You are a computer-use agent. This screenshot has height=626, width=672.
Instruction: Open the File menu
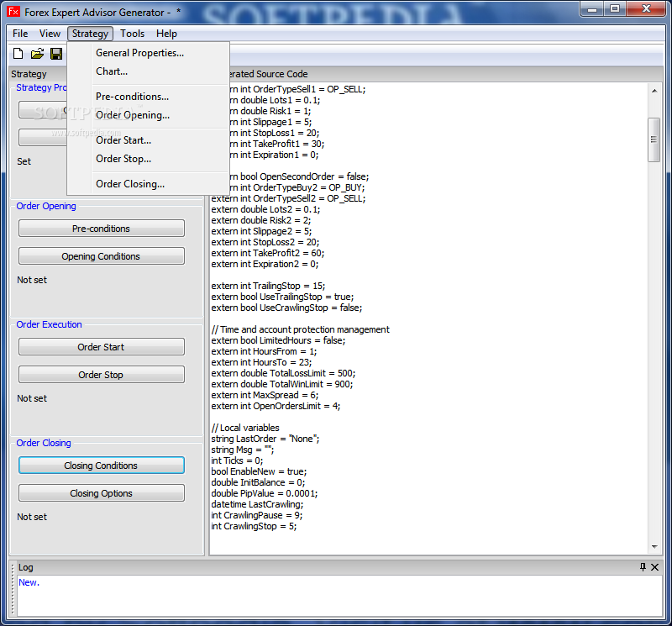[20, 34]
